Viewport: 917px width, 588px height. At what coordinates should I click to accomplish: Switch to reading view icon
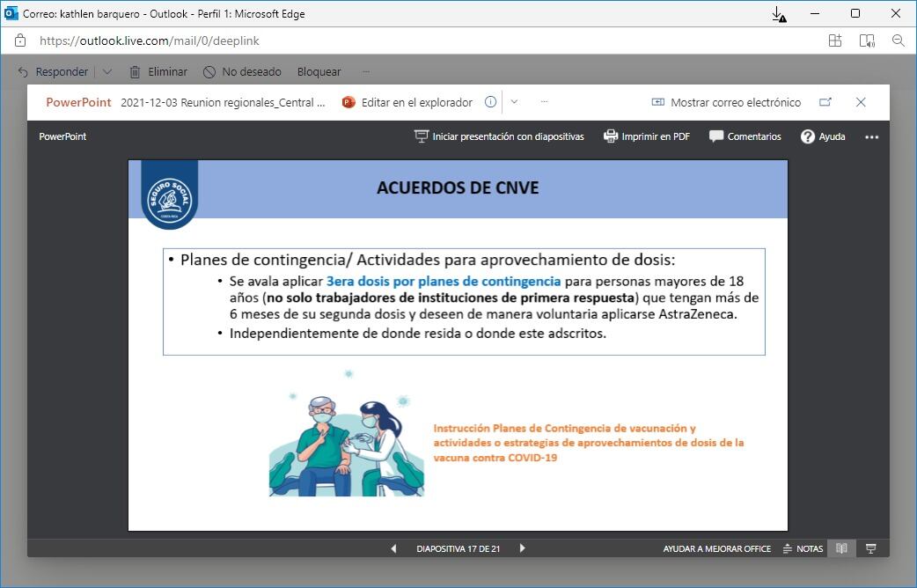click(841, 548)
